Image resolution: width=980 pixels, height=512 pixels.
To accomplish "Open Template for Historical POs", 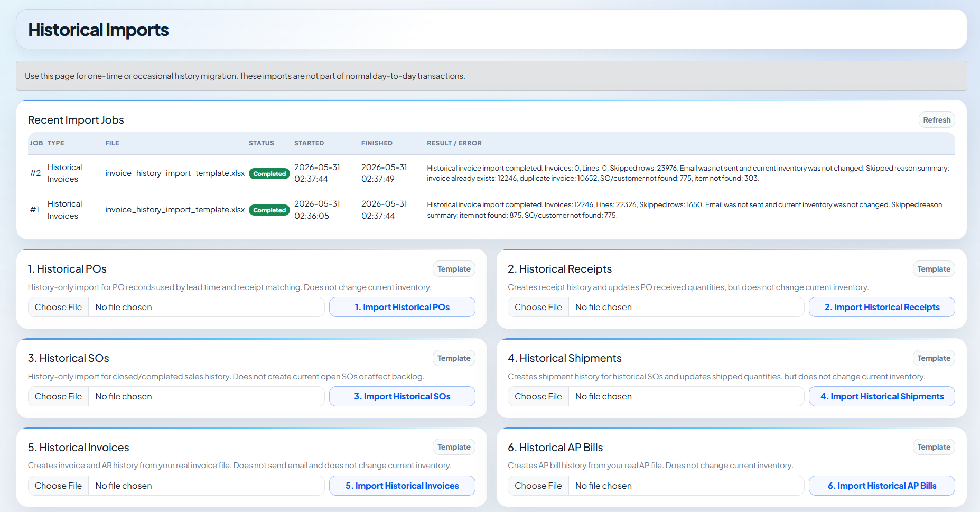I will [x=454, y=269].
